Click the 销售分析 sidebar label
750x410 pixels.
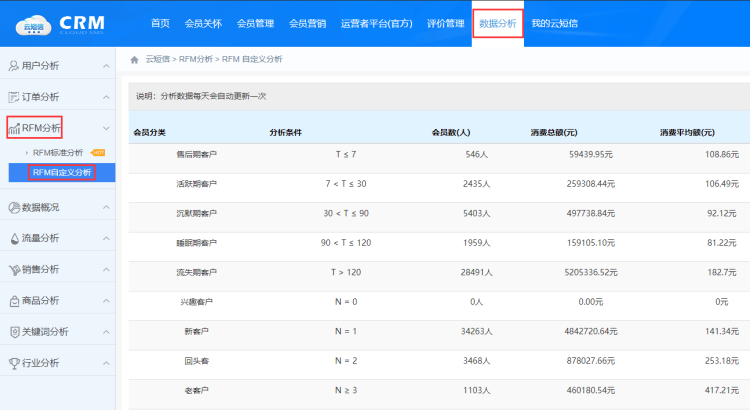click(40, 270)
